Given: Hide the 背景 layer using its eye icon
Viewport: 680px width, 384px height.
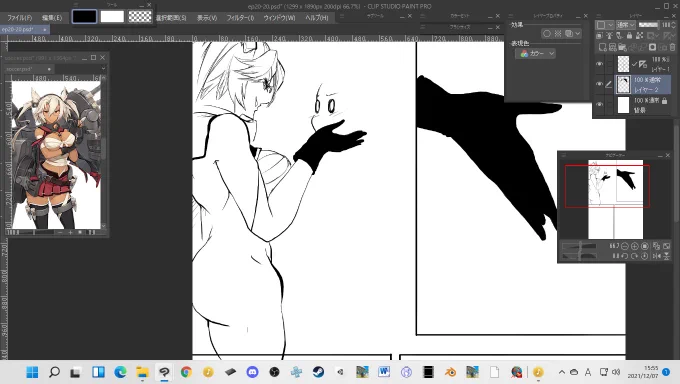Looking at the screenshot, I should click(x=599, y=105).
